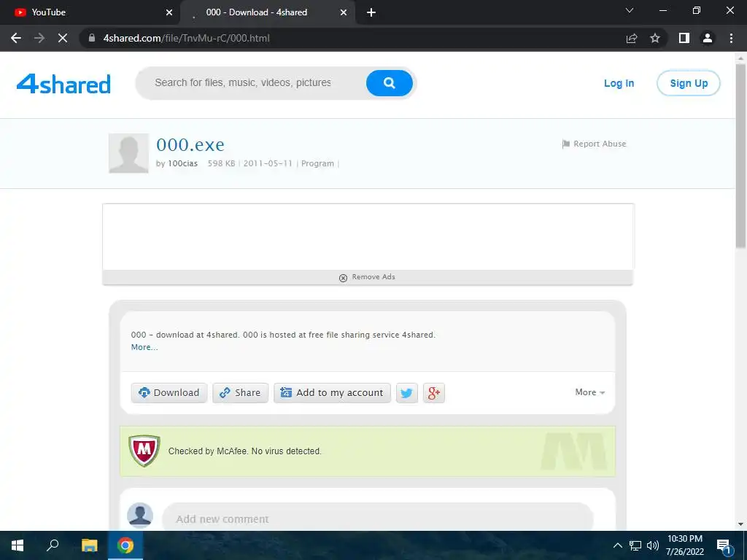Screen dimensions: 747x560
Task: Open a new tab with plus button
Action: pyautogui.click(x=371, y=12)
